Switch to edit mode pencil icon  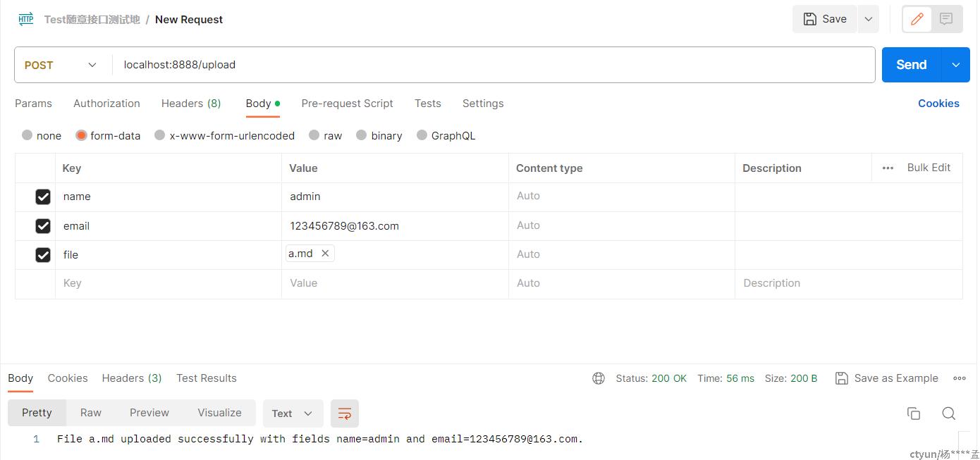coord(917,19)
